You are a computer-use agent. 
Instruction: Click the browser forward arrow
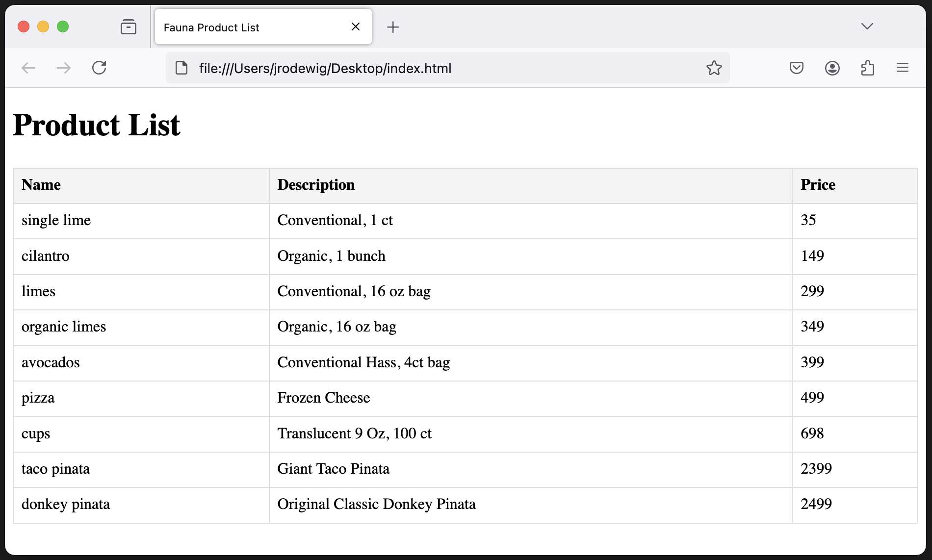[64, 68]
